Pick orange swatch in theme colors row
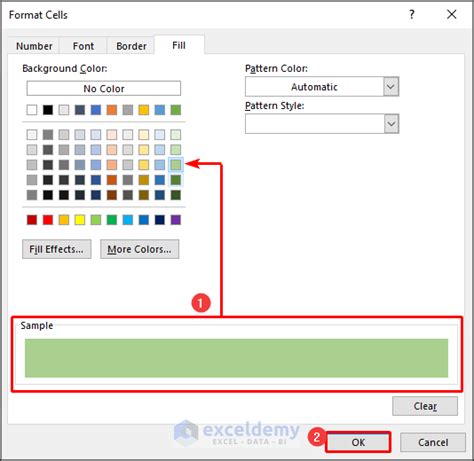Screen dimensions: 474x461 click(x=112, y=110)
